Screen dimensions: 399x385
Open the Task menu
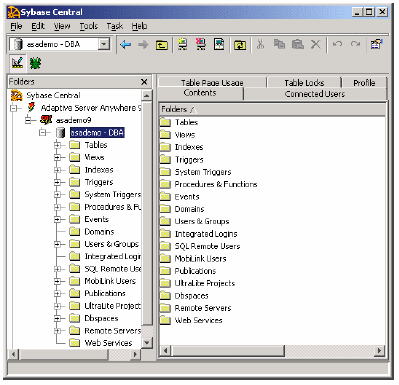pos(114,26)
